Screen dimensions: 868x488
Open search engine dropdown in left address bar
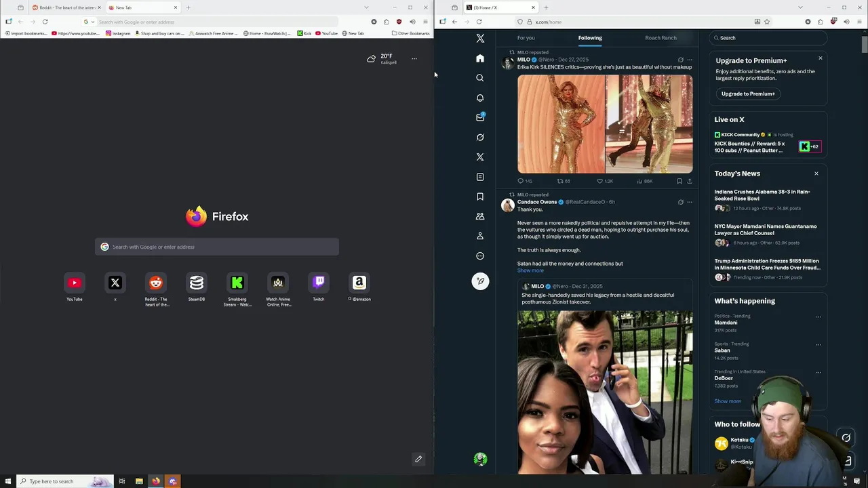pyautogui.click(x=89, y=22)
